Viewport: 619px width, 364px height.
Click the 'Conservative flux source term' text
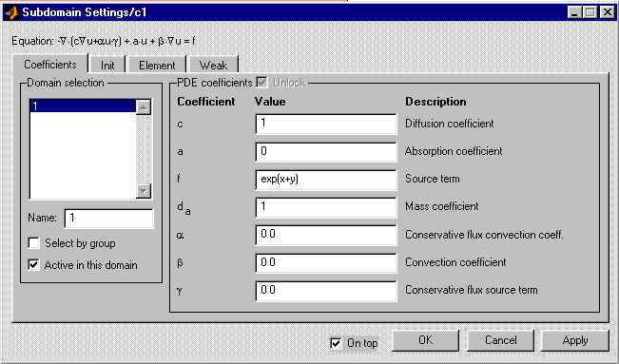click(x=472, y=290)
